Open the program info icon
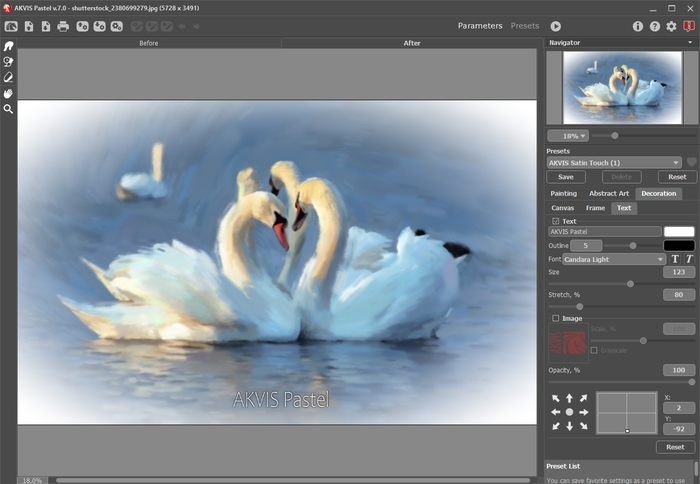The image size is (700, 484). 638,26
